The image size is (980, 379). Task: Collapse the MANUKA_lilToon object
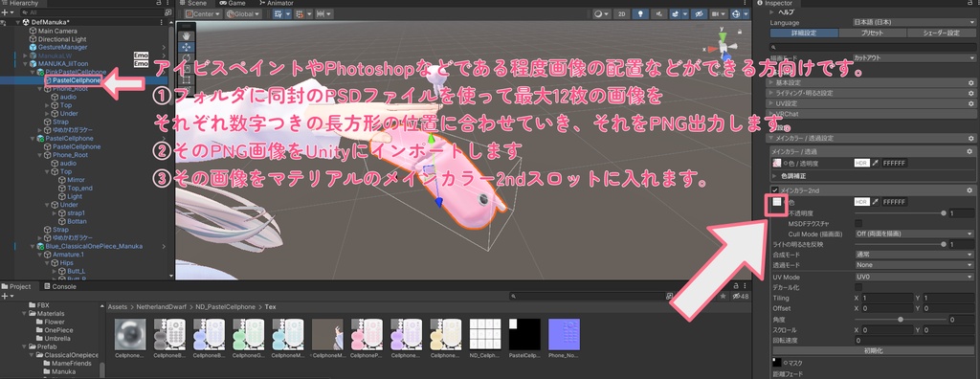(26, 64)
